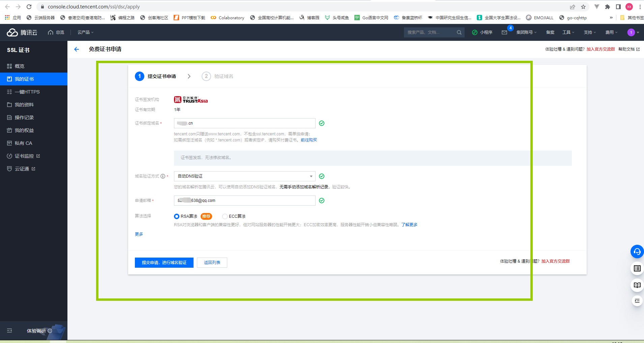Open the 前往购买 link
Screen dimensions: 644x343
309,140
